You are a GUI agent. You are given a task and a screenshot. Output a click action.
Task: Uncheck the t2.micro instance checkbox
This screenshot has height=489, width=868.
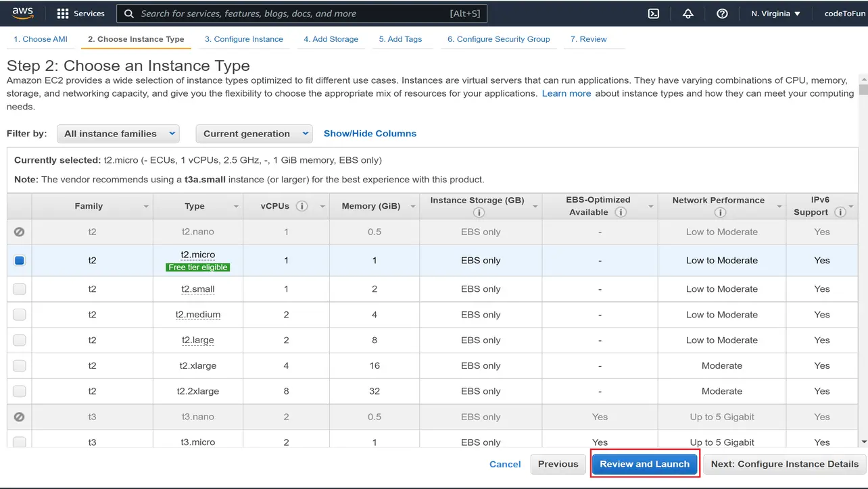pos(20,260)
